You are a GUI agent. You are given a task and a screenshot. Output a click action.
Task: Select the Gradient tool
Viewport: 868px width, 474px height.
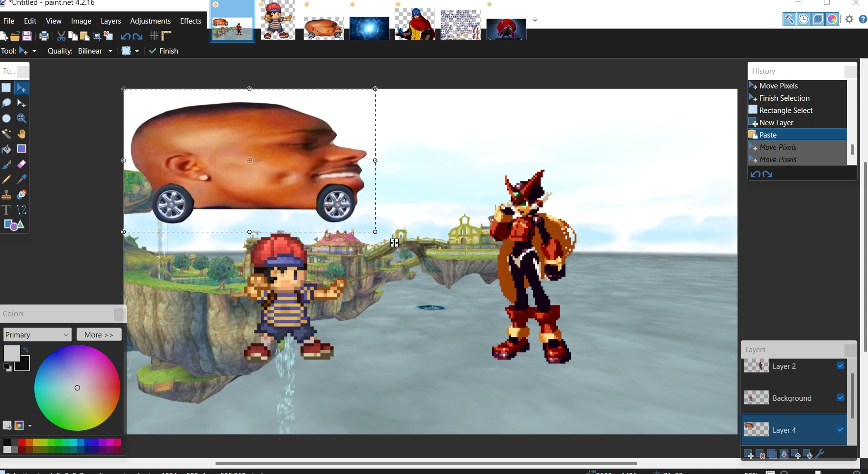[x=22, y=149]
